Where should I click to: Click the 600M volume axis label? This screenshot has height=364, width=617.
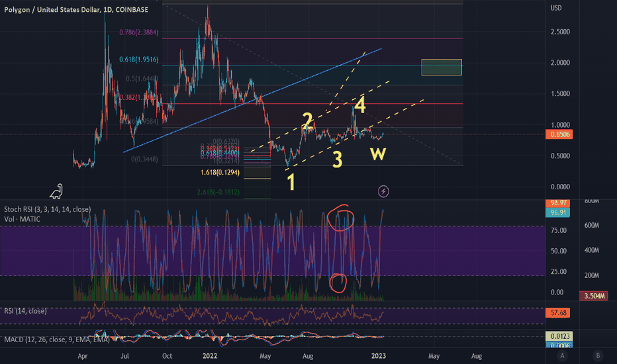coord(592,226)
